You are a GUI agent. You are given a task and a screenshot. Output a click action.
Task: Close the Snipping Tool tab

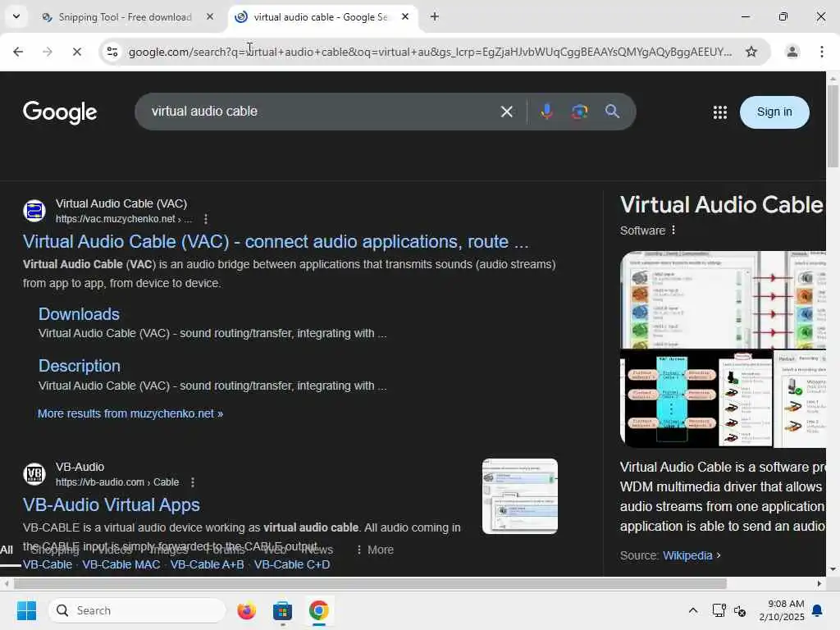tap(210, 17)
